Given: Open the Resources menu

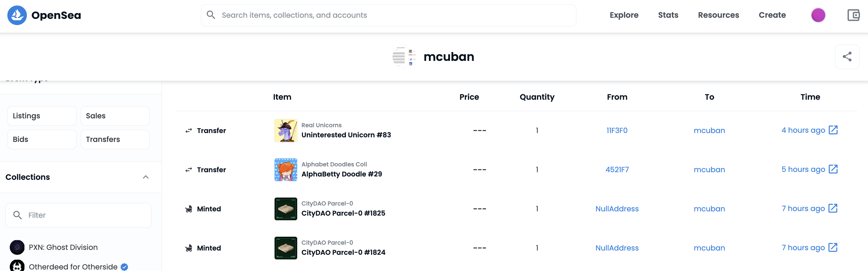Looking at the screenshot, I should [718, 15].
